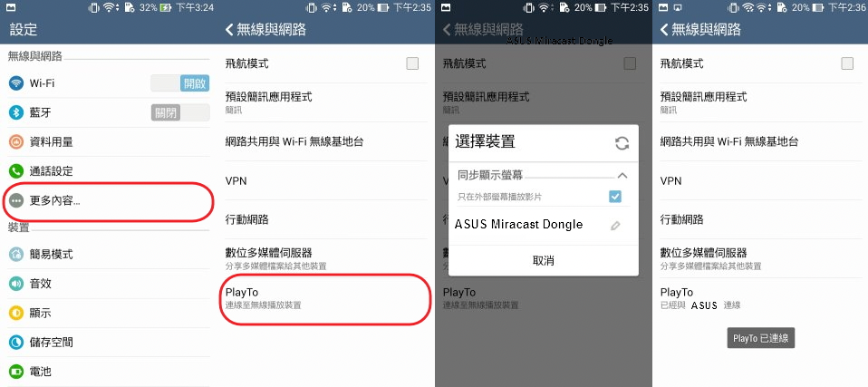Viewport: 868px width, 387px height.
Task: Select ASUS Miracast Dongle device
Action: [x=518, y=225]
